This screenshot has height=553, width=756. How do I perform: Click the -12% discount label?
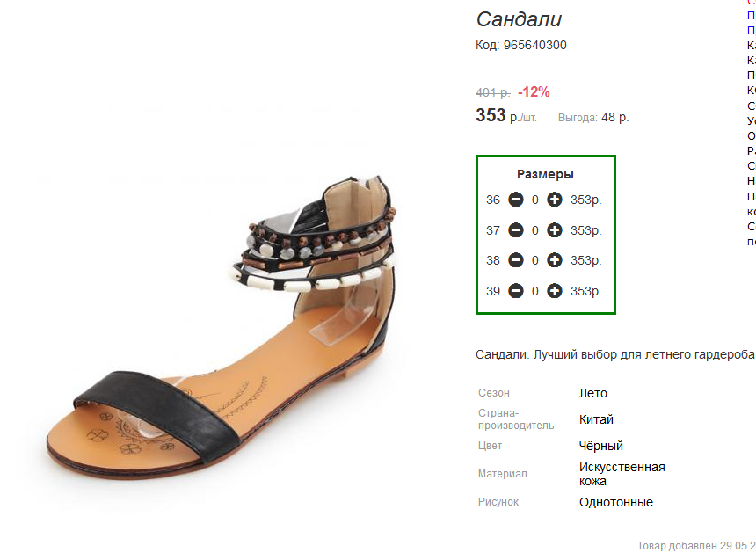534,91
